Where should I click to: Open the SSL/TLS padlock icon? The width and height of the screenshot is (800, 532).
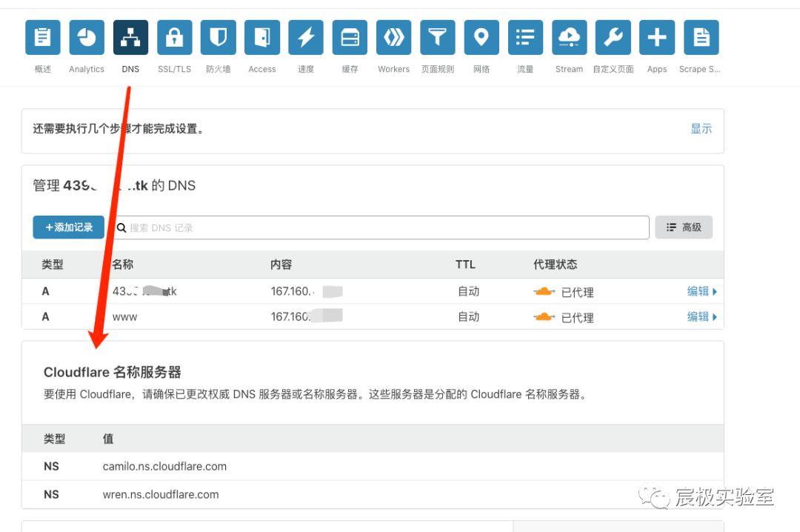point(175,37)
